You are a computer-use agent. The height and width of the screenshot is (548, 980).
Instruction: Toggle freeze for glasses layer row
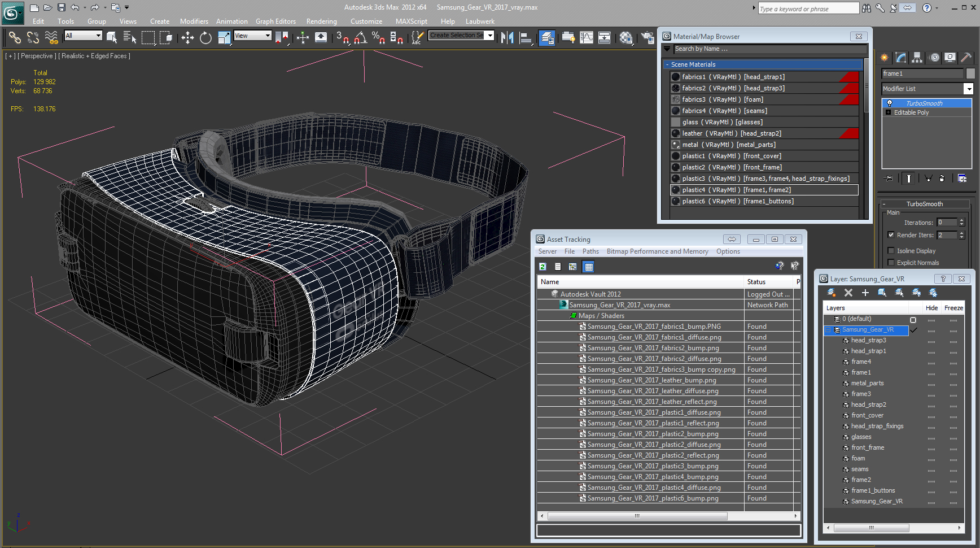pos(953,437)
